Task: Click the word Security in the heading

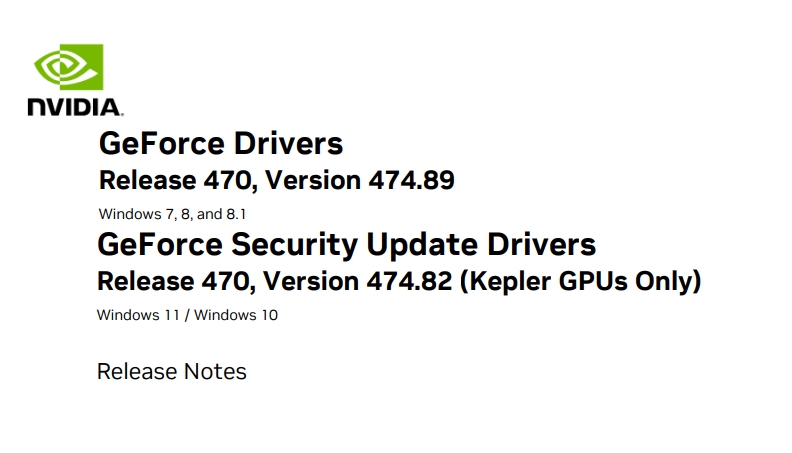Action: pyautogui.click(x=294, y=245)
